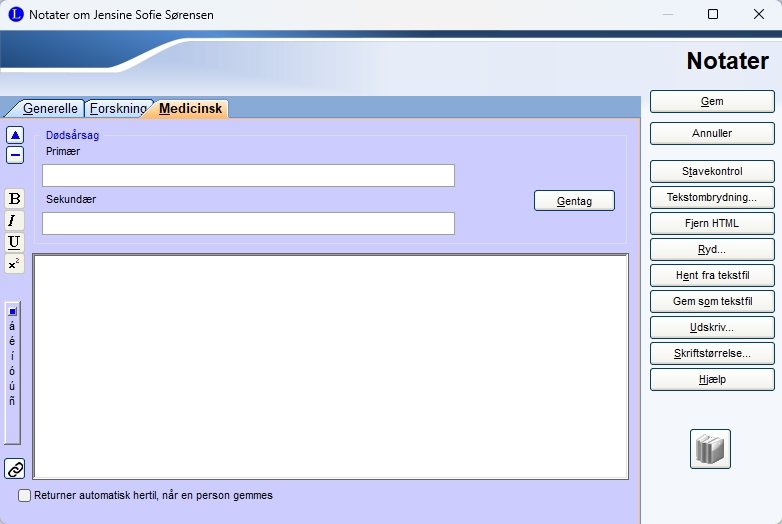Click the blue up-arrow icon
782x524 pixels.
[15, 135]
